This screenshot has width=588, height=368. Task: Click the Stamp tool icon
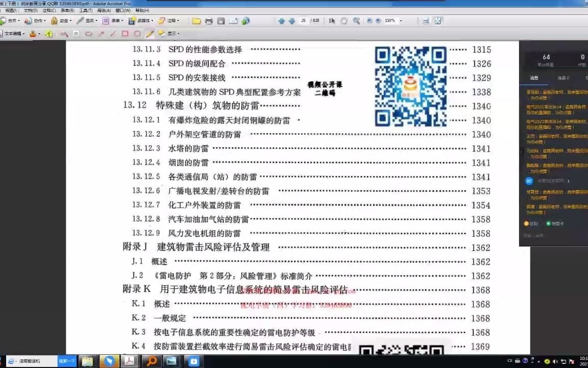click(x=32, y=33)
